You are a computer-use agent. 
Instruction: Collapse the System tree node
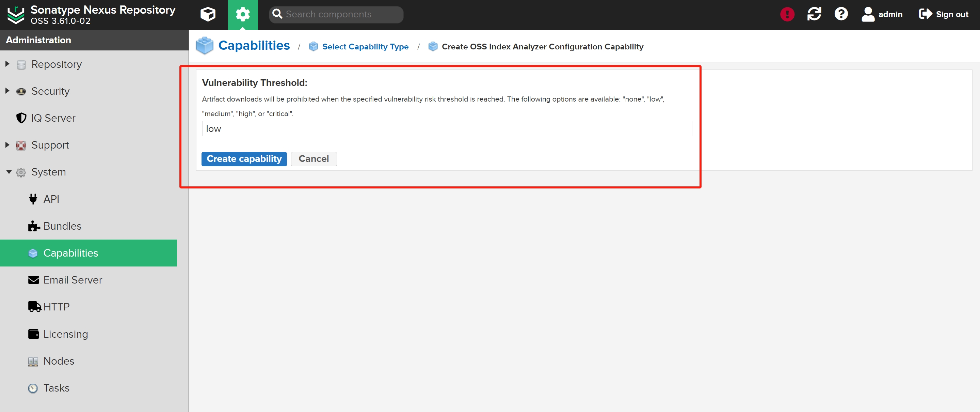(x=9, y=172)
